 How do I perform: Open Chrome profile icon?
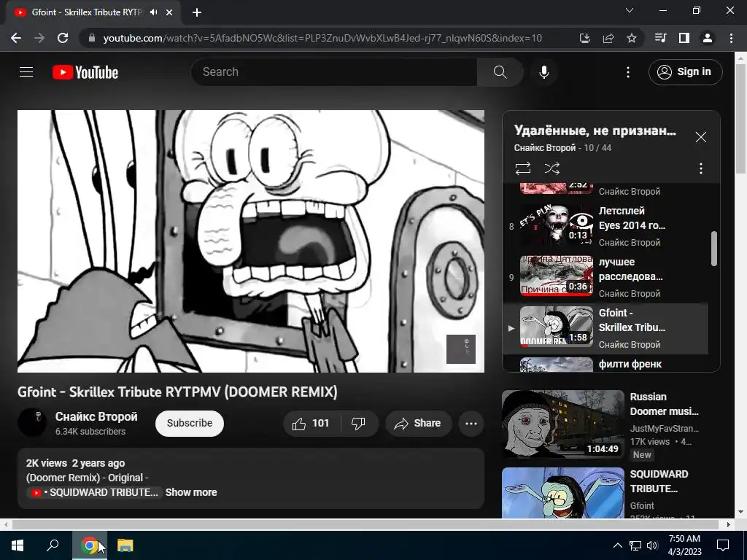click(708, 38)
